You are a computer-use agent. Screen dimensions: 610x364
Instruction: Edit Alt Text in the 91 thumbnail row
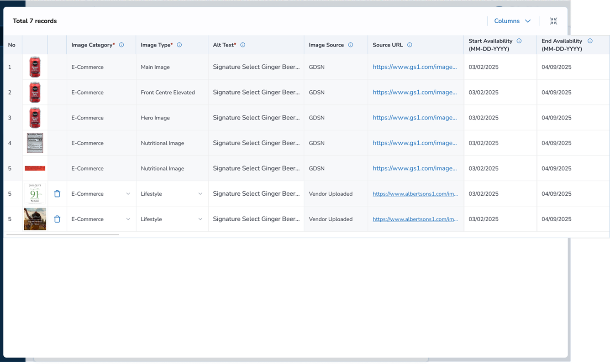pyautogui.click(x=256, y=194)
